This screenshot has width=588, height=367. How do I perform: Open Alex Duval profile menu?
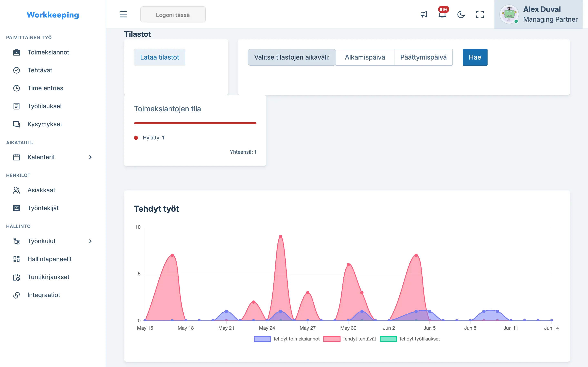pos(538,14)
